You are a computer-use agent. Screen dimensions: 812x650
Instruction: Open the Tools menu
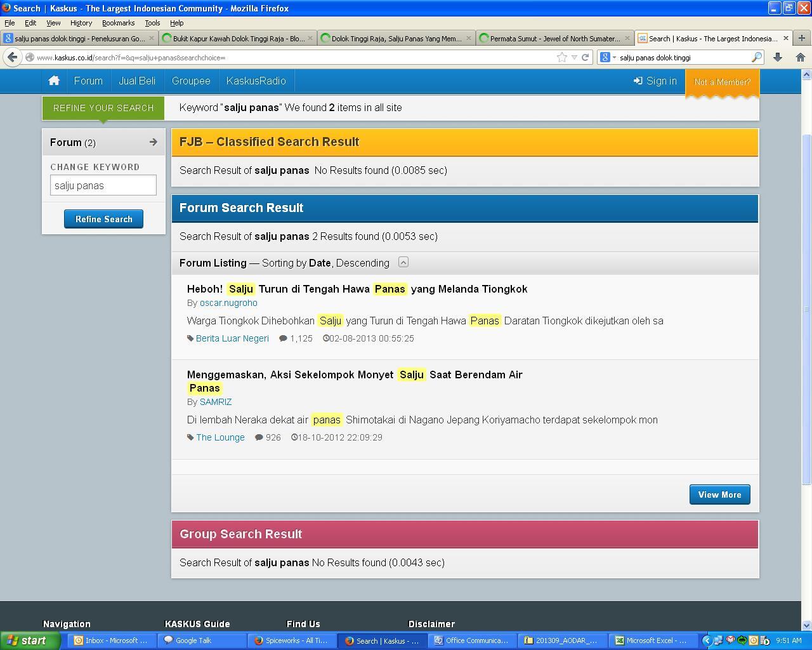point(152,23)
